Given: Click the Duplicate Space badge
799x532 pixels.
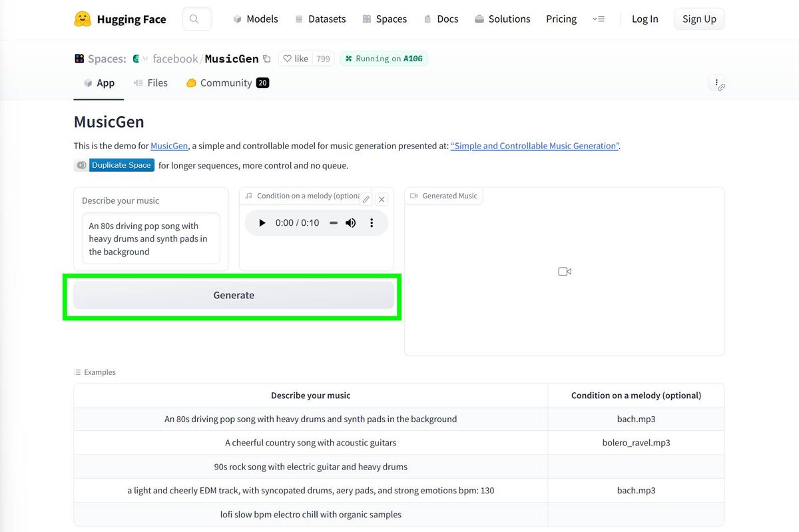Looking at the screenshot, I should tap(121, 165).
